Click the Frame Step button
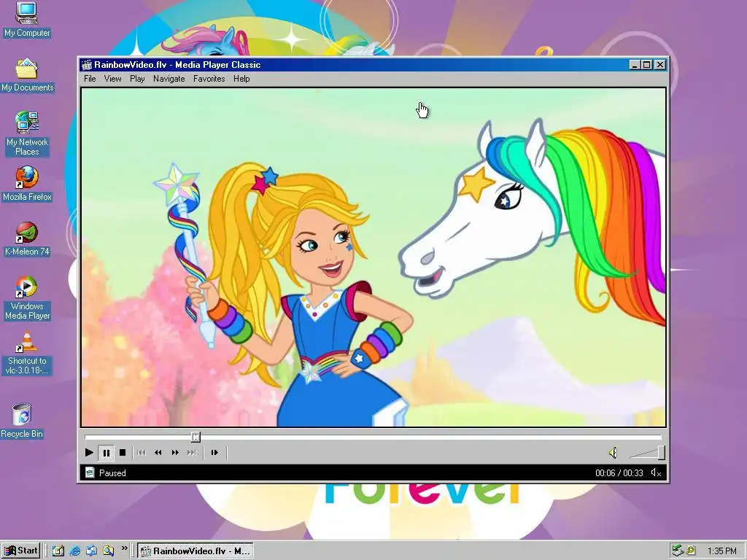This screenshot has height=560, width=747. click(x=214, y=452)
